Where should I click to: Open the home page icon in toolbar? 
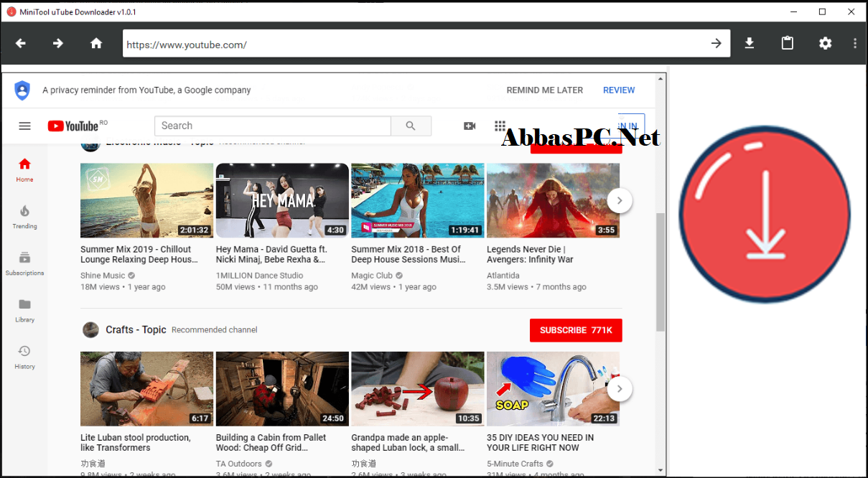click(96, 44)
